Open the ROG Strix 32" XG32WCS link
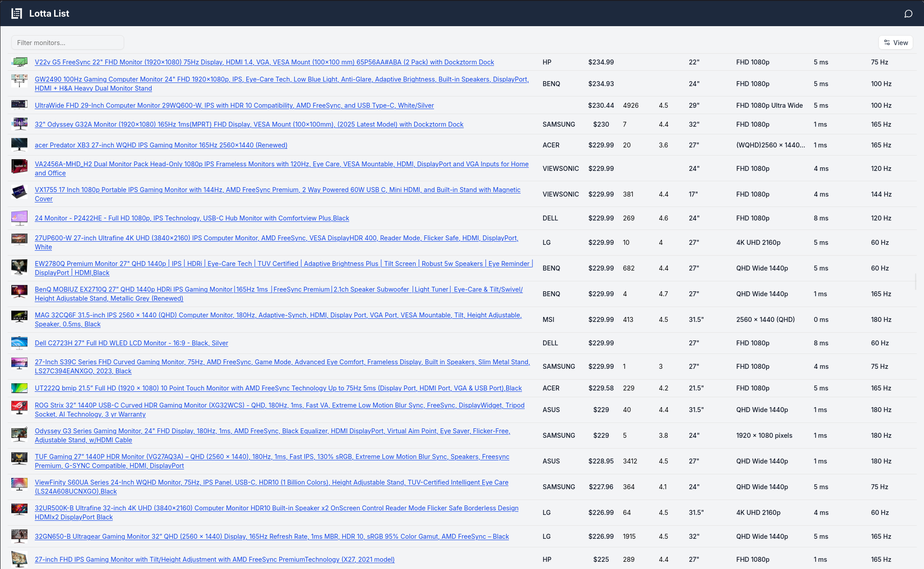This screenshot has width=924, height=569. [x=280, y=410]
